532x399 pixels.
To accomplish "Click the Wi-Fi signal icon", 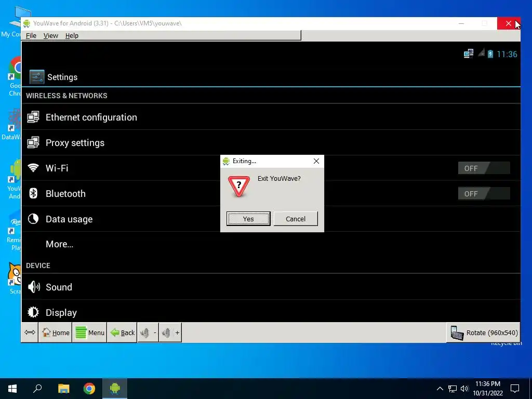I will pyautogui.click(x=33, y=168).
